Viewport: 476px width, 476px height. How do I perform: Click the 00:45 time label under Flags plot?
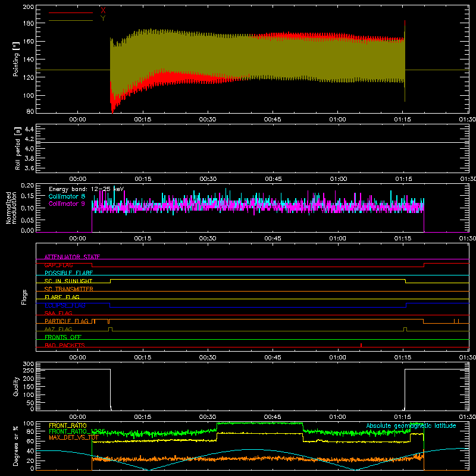[x=273, y=358]
